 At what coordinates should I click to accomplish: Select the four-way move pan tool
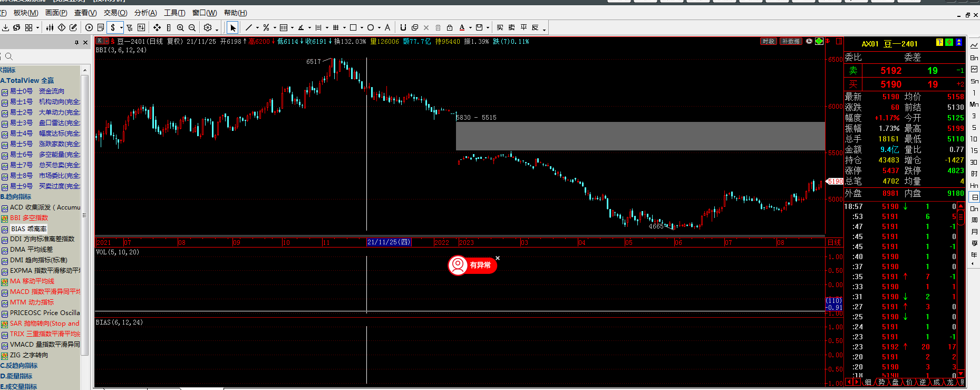(157, 27)
